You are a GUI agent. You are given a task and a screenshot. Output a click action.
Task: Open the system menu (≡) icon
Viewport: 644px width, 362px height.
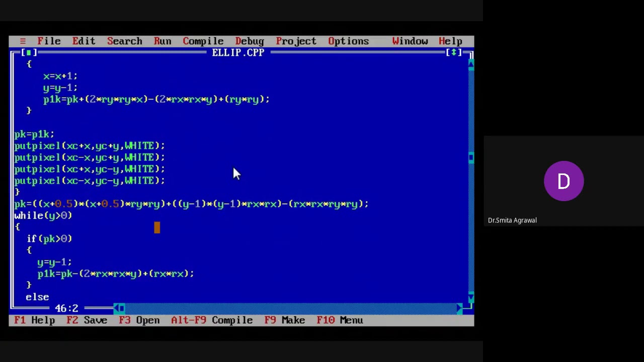(x=23, y=41)
